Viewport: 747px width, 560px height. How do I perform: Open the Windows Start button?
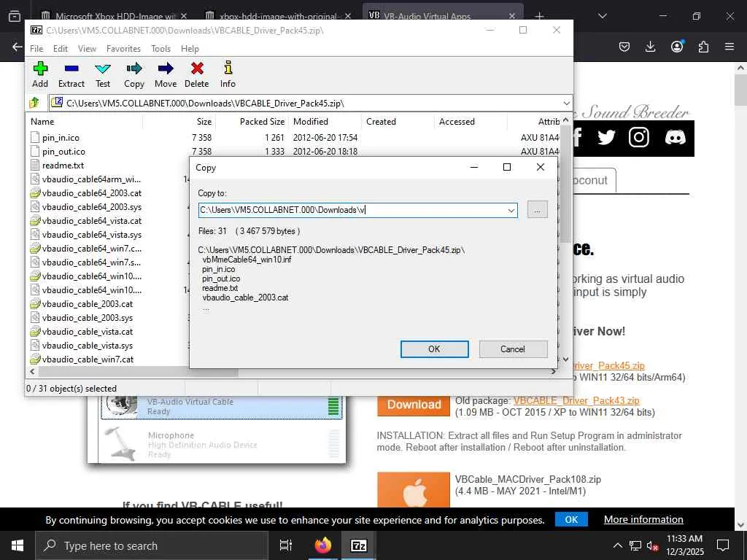[x=18, y=545]
